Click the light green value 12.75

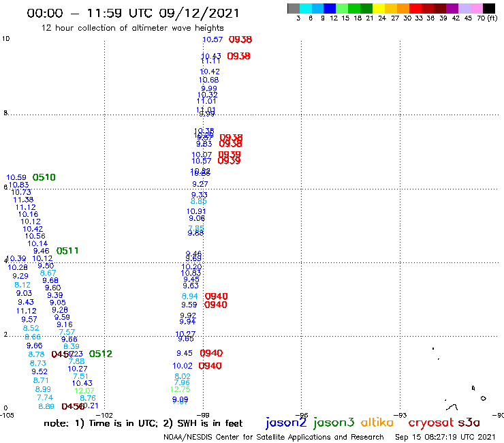pyautogui.click(x=180, y=389)
